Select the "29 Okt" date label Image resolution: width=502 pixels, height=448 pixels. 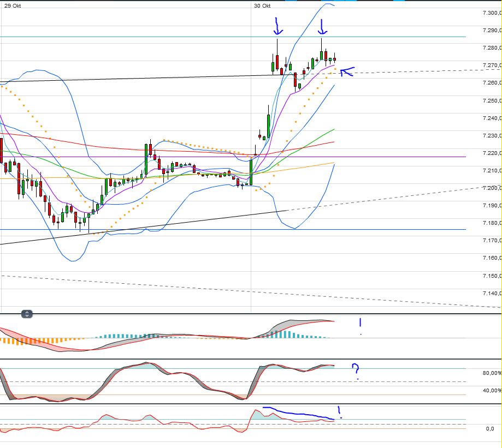pyautogui.click(x=13, y=6)
